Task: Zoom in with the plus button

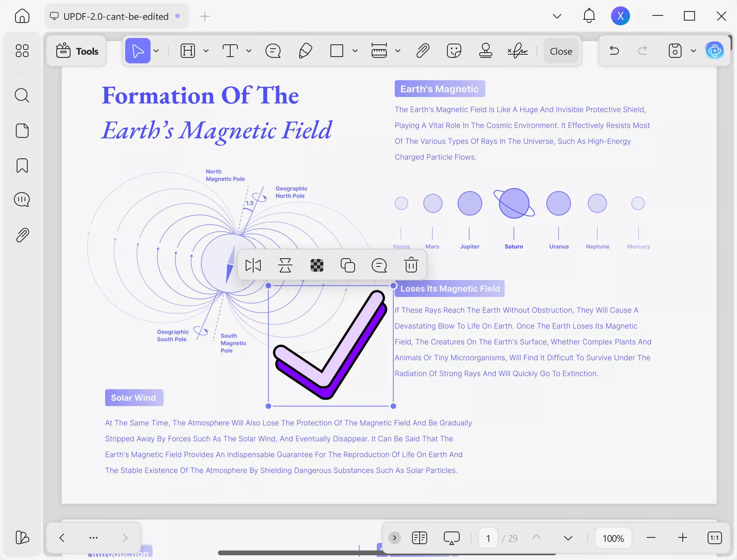Action: pos(683,537)
